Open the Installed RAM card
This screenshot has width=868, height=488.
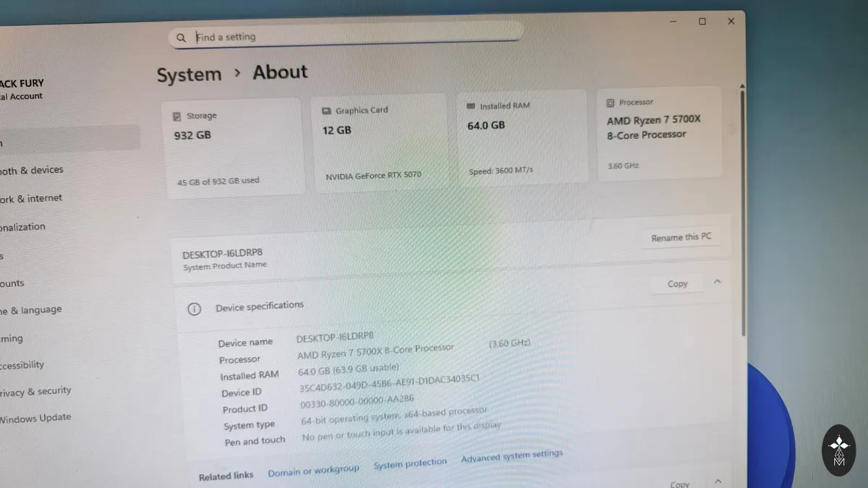click(x=522, y=137)
